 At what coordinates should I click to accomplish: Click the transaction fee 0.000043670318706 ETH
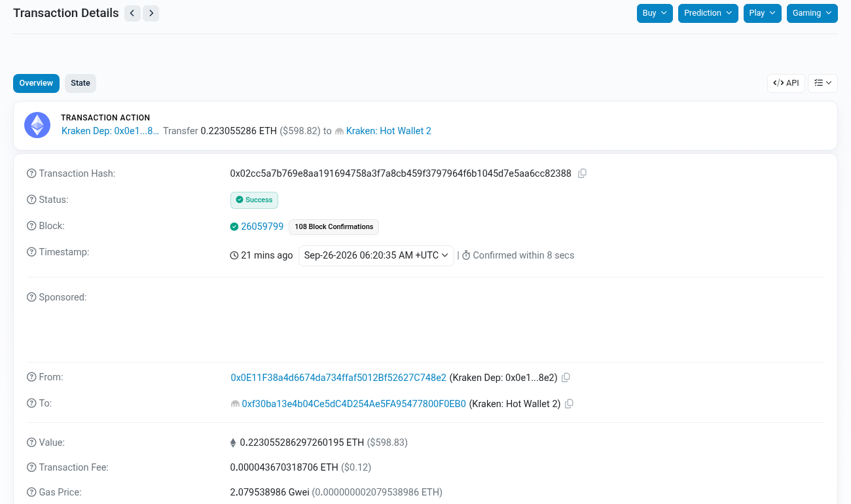coord(284,467)
